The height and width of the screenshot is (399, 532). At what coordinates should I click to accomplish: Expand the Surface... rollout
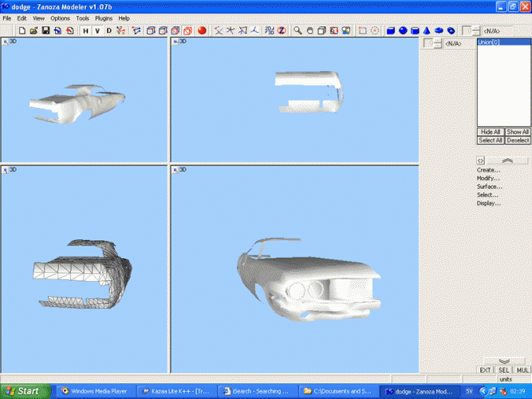(489, 187)
